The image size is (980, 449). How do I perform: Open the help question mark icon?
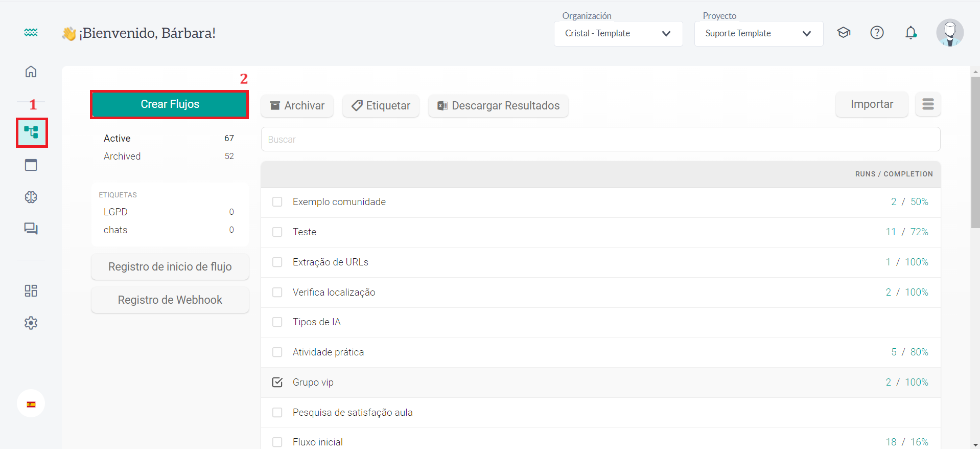coord(877,33)
